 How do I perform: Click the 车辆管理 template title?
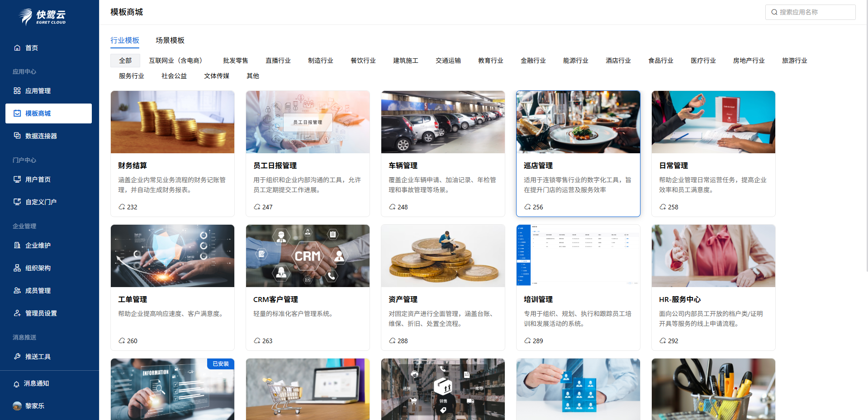403,165
